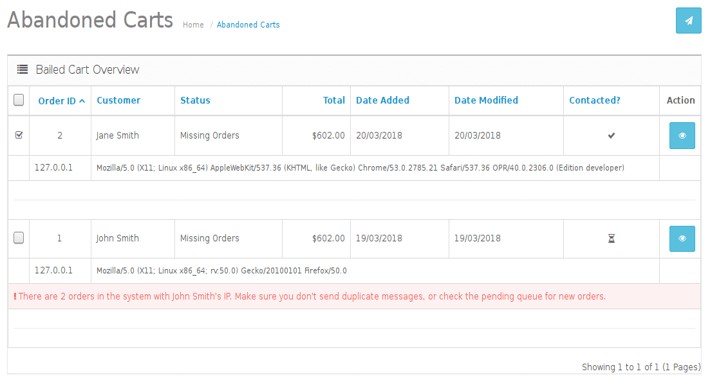Click Jane Smith customer name cell
This screenshot has height=380, width=710.
click(117, 135)
